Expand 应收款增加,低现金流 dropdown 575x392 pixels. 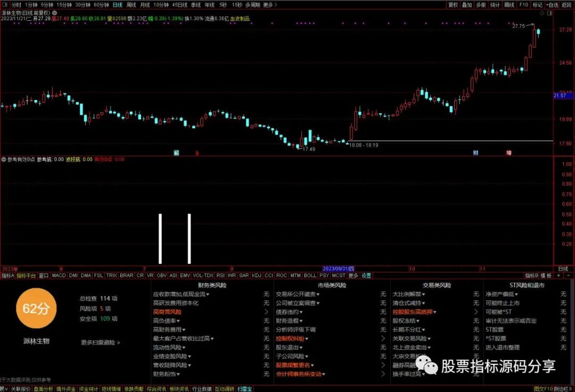(x=181, y=294)
